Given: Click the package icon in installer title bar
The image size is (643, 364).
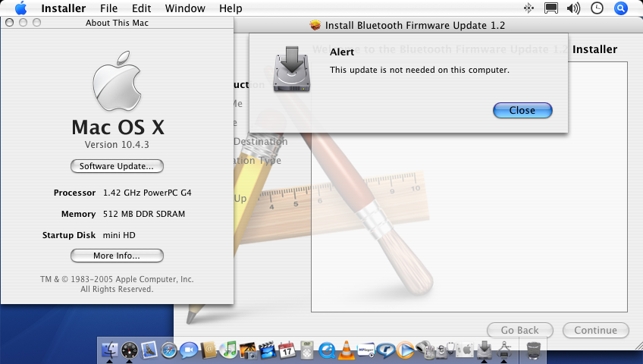Looking at the screenshot, I should point(315,26).
